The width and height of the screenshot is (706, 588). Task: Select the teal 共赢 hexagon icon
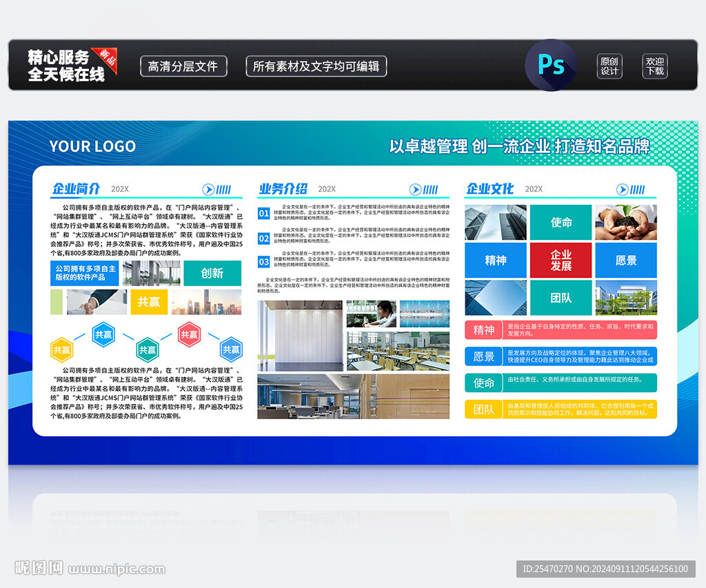[147, 349]
